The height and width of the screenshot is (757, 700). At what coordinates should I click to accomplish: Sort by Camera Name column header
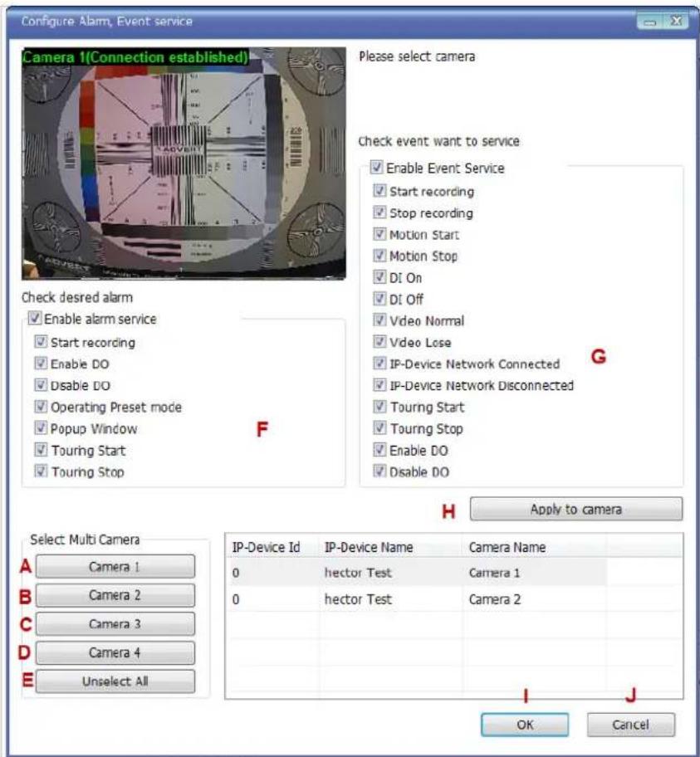click(534, 547)
